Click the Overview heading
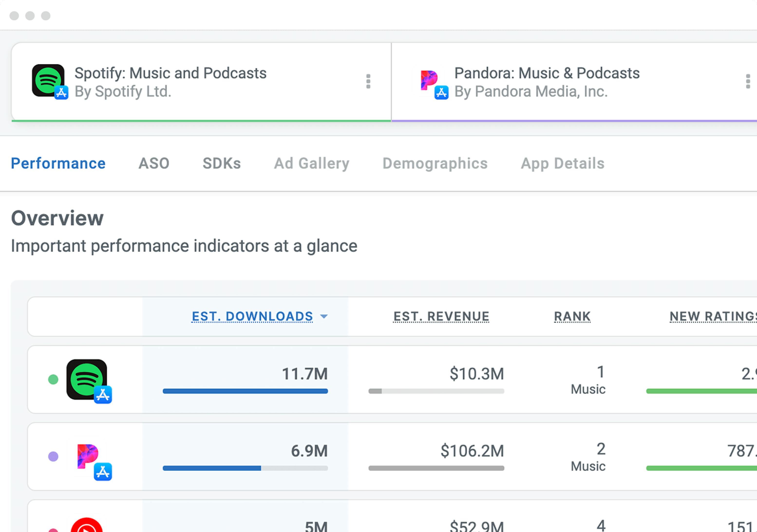 pos(57,218)
